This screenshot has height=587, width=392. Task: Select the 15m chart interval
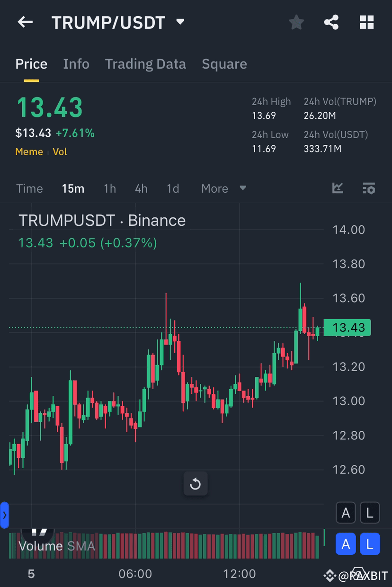tap(73, 188)
